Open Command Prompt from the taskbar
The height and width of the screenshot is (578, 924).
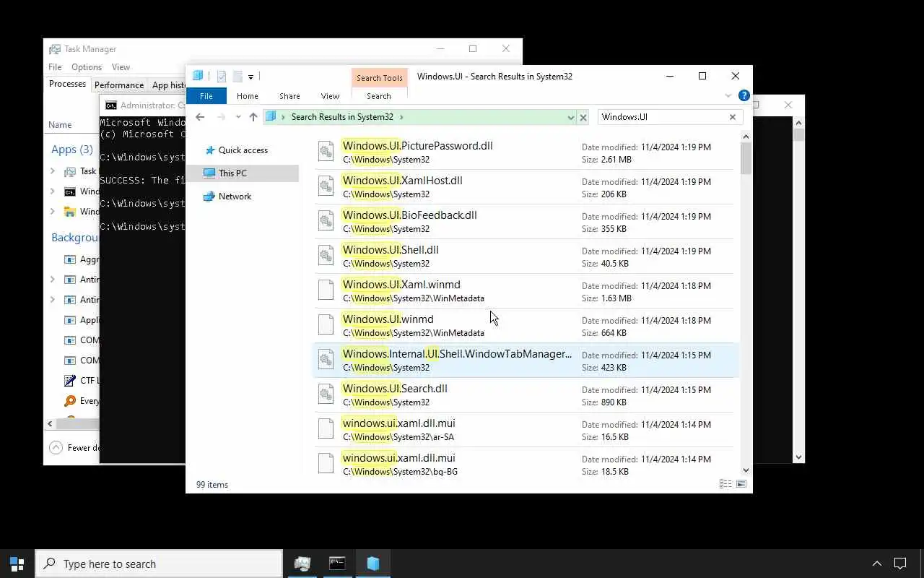337,564
